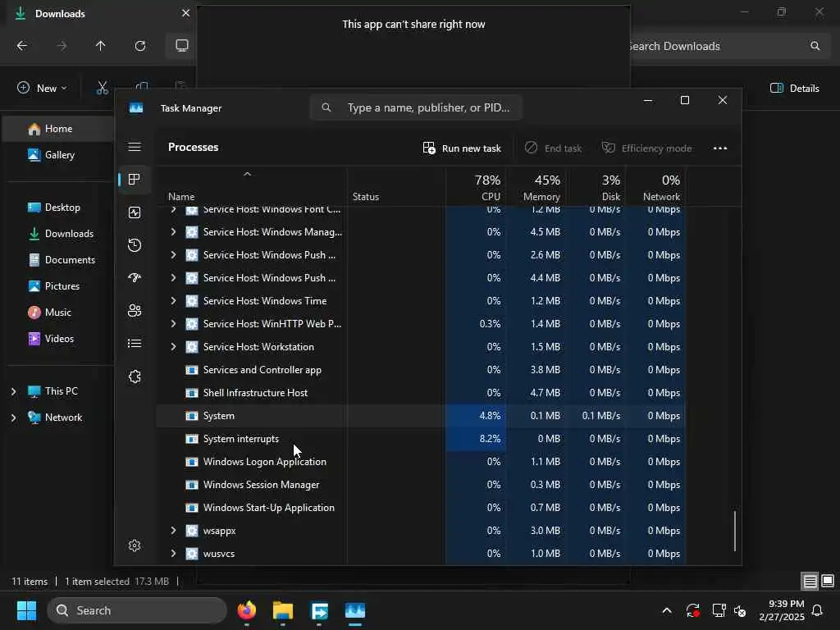840x630 pixels.
Task: Sort by Disk column header
Action: click(596, 186)
